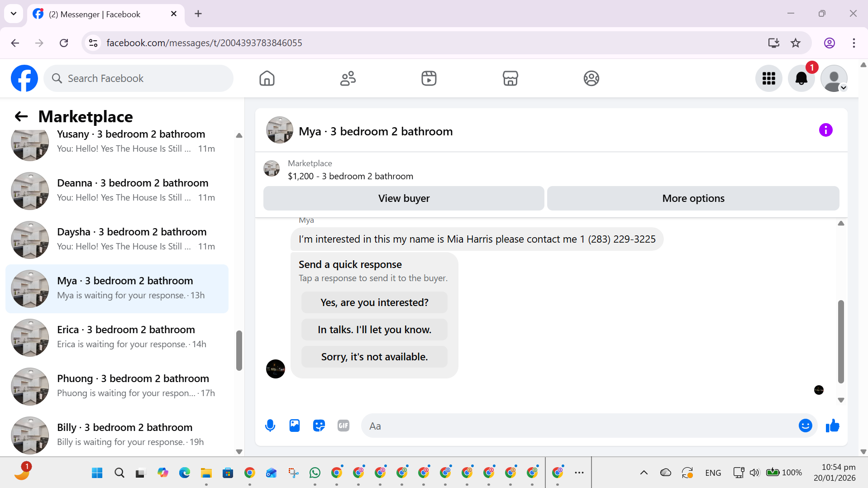Open the taskbar clock and date
This screenshot has height=488, width=868.
(x=835, y=473)
